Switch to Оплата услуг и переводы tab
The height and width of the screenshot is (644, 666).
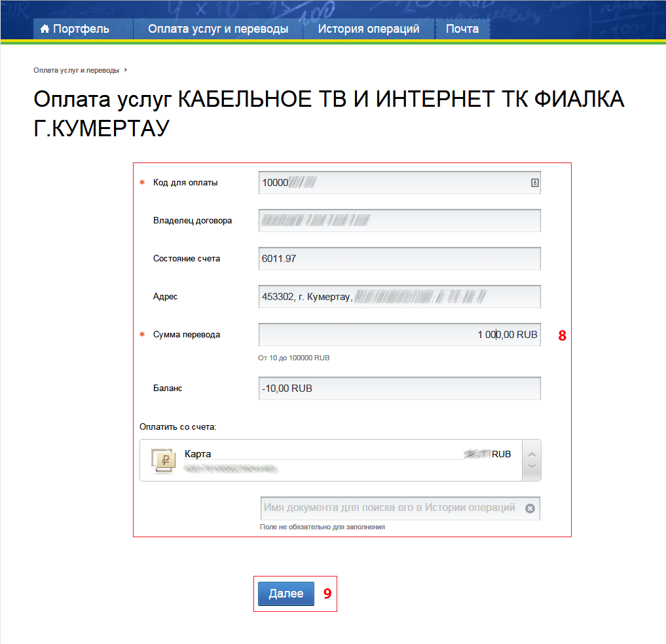[x=218, y=29]
